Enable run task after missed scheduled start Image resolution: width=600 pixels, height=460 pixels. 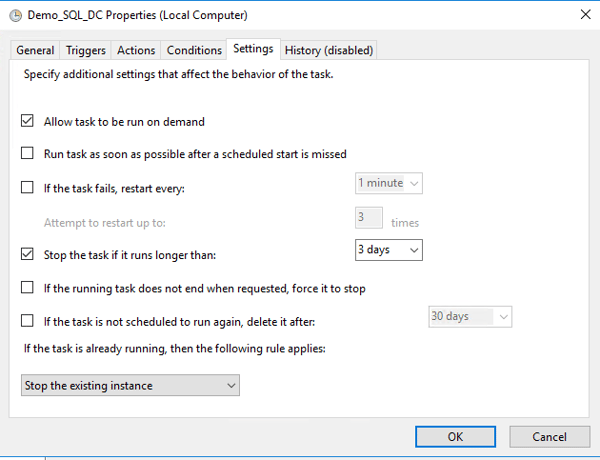click(28, 154)
